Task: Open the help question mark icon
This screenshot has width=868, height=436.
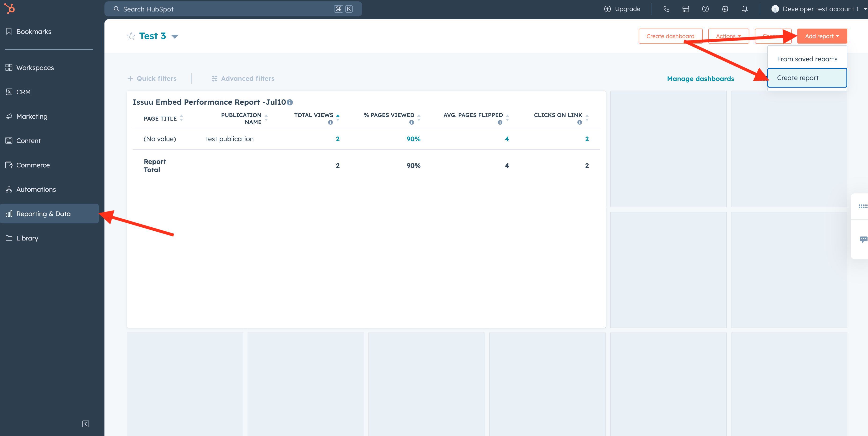Action: pyautogui.click(x=705, y=9)
